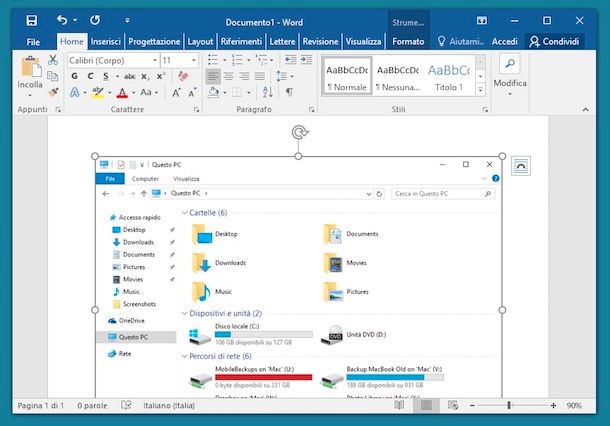Sort text A to Z
The image size is (610, 426).
[267, 92]
